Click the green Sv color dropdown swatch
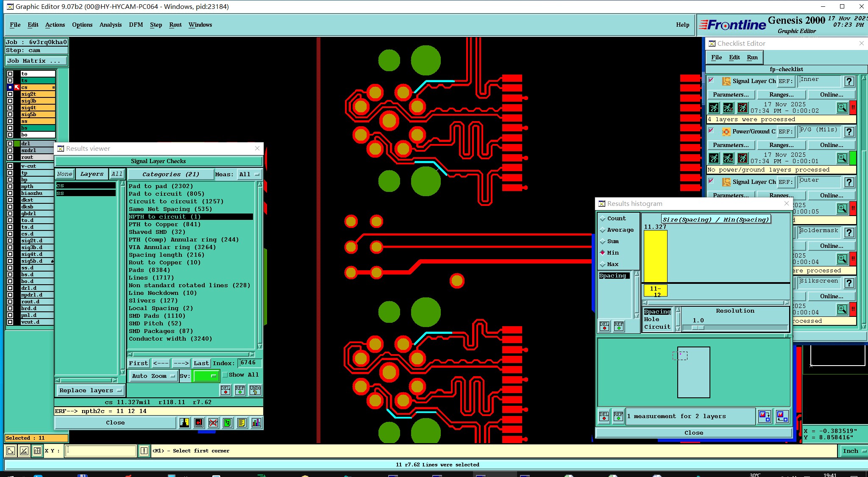Image resolution: width=868 pixels, height=477 pixels. tap(206, 376)
